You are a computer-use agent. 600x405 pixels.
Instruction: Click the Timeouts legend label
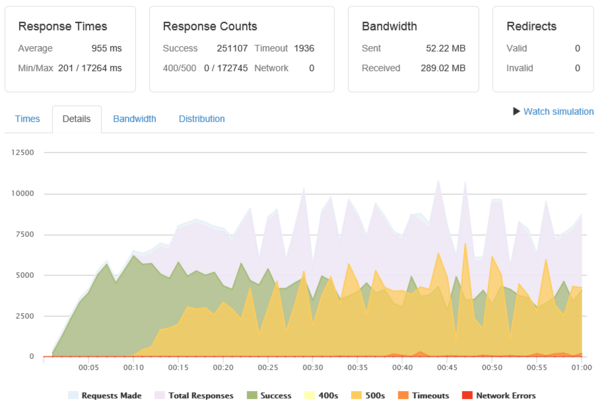[x=430, y=396]
